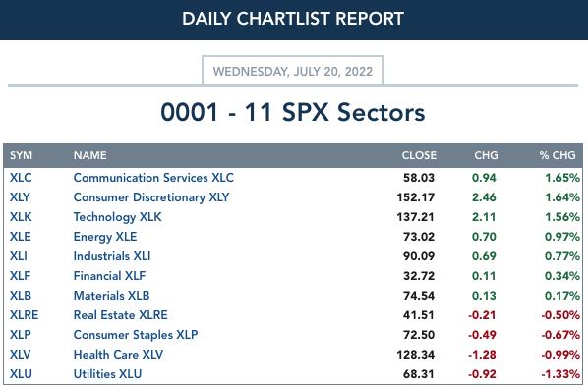Sort by the CHG column header
This screenshot has width=588, height=391.
coord(486,155)
